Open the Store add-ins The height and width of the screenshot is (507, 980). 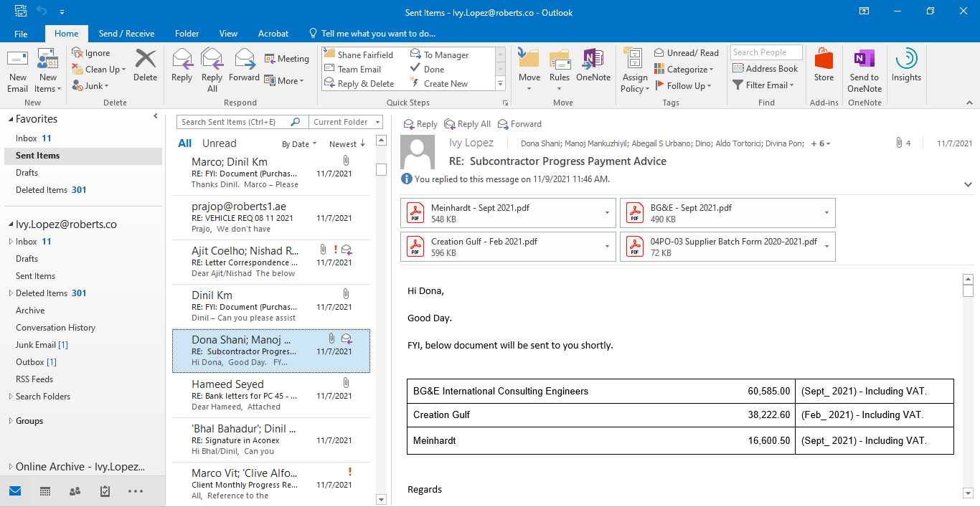tap(824, 66)
